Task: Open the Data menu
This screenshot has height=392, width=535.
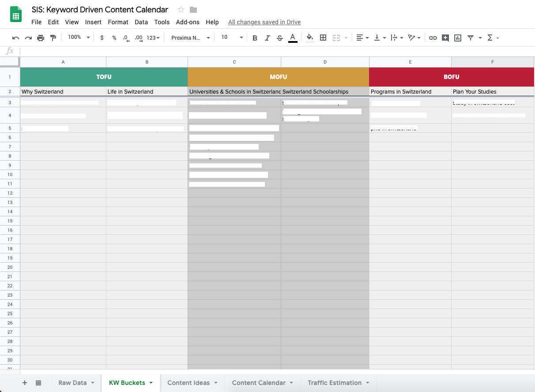Action: 141,22
